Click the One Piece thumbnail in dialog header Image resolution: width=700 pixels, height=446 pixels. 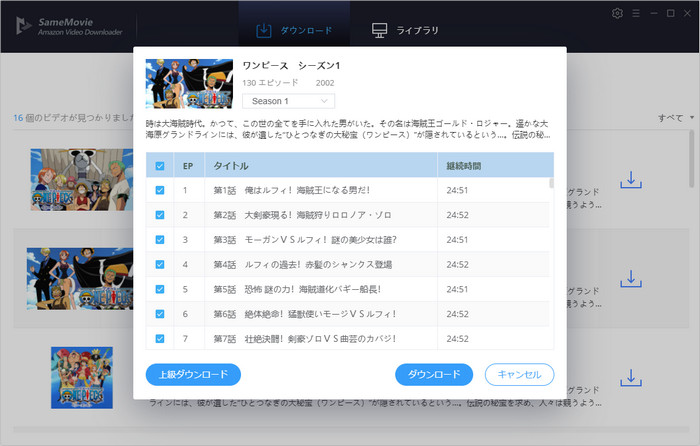[189, 83]
